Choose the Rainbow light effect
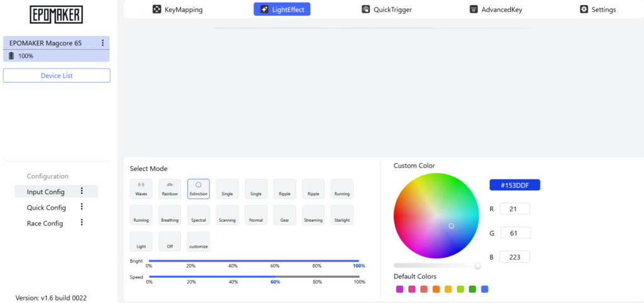 pyautogui.click(x=170, y=189)
